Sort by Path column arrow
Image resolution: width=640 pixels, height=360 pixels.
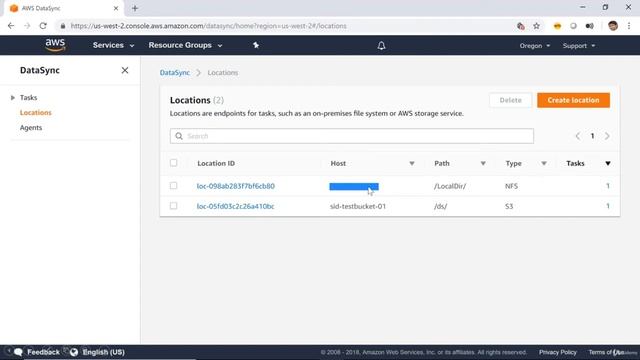click(x=483, y=163)
